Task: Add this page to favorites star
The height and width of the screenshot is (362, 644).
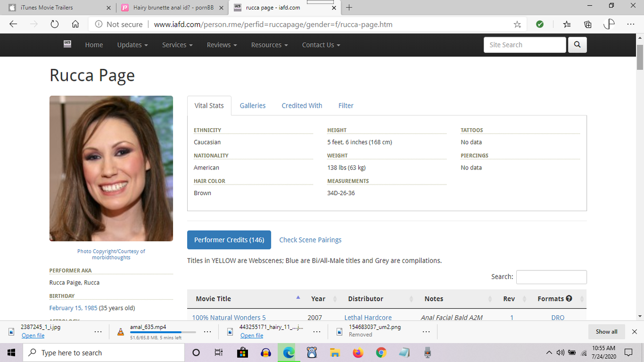Action: [517, 24]
